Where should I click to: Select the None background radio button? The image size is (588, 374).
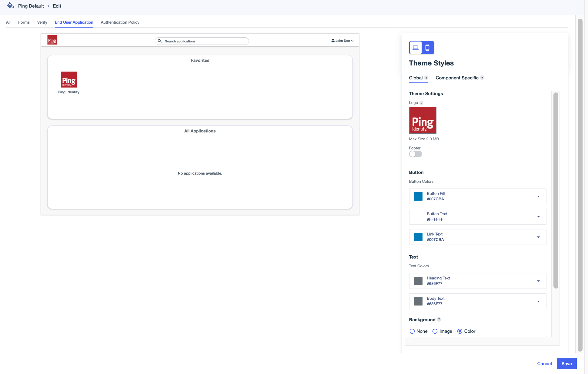(x=412, y=331)
